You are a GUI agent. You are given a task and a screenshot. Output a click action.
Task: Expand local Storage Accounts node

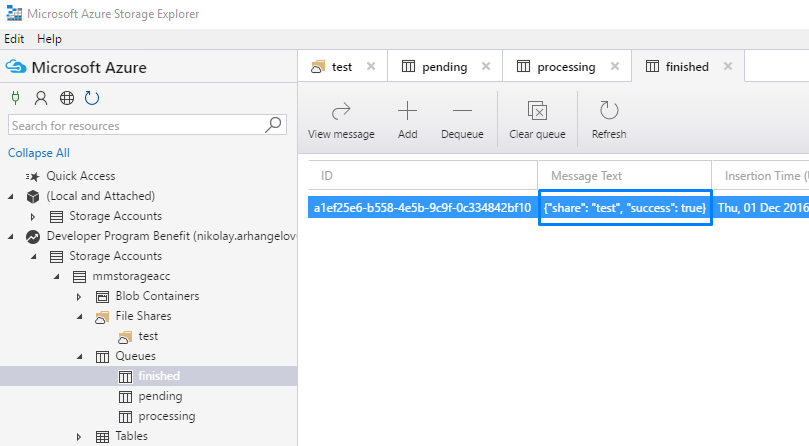tap(33, 216)
